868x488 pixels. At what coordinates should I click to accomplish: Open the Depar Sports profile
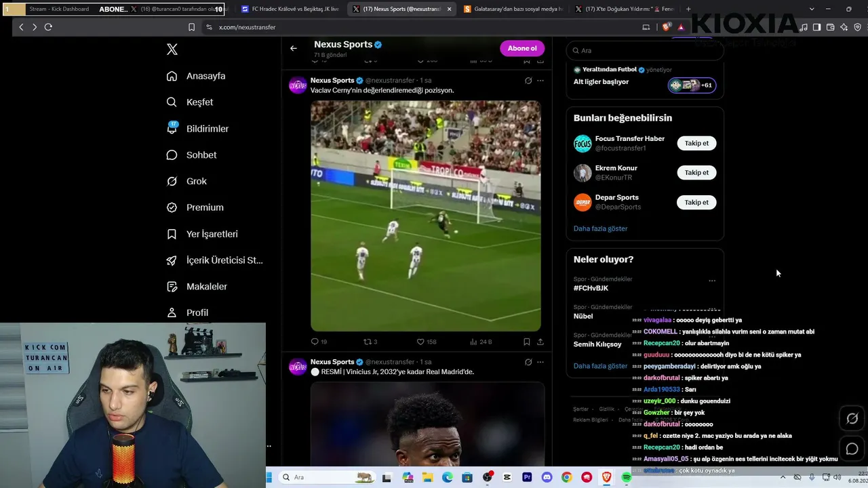[617, 197]
